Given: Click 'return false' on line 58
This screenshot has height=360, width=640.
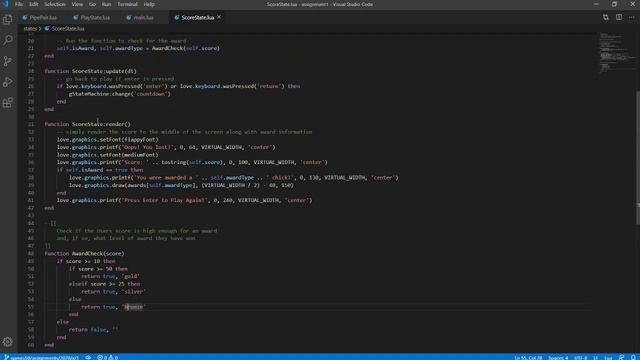Looking at the screenshot, I should coord(87,329).
